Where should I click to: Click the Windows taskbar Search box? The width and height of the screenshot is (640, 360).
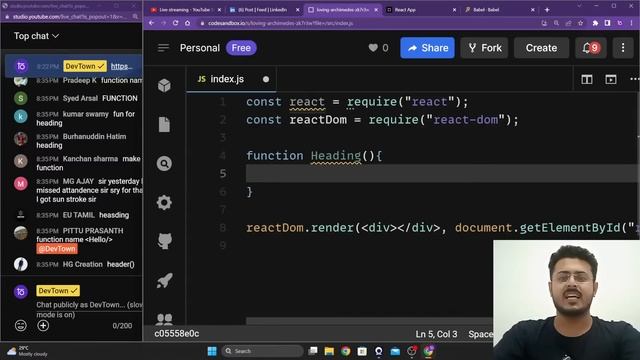[262, 351]
